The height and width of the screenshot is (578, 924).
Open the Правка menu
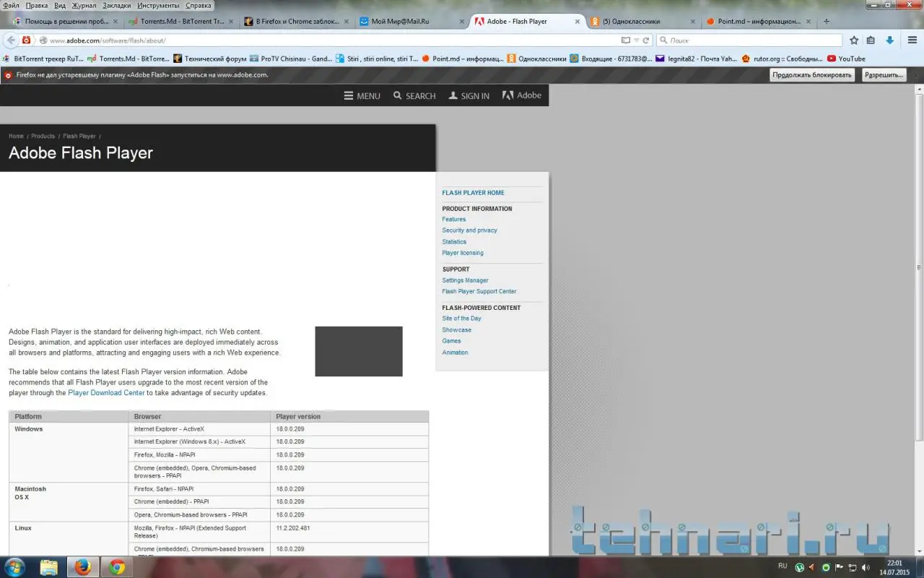click(x=36, y=5)
